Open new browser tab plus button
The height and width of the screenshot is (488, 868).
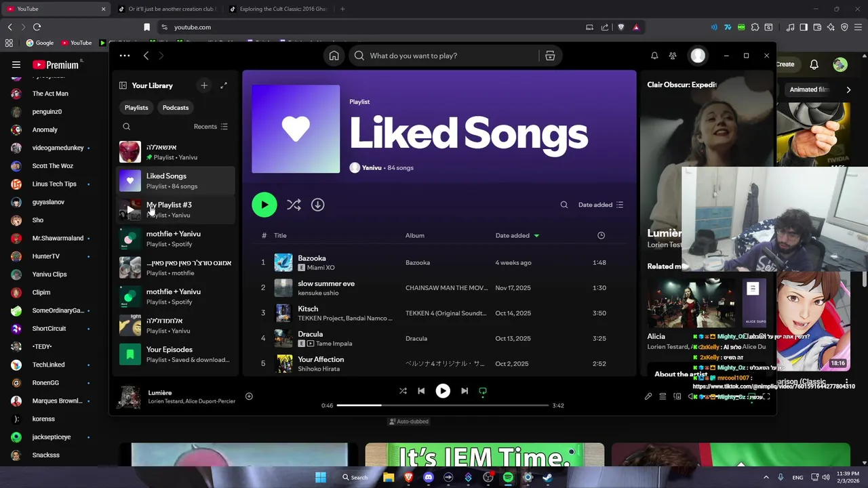342,9
